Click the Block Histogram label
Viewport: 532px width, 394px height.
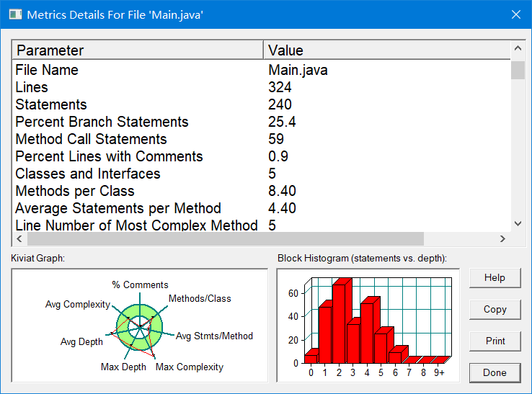362,259
